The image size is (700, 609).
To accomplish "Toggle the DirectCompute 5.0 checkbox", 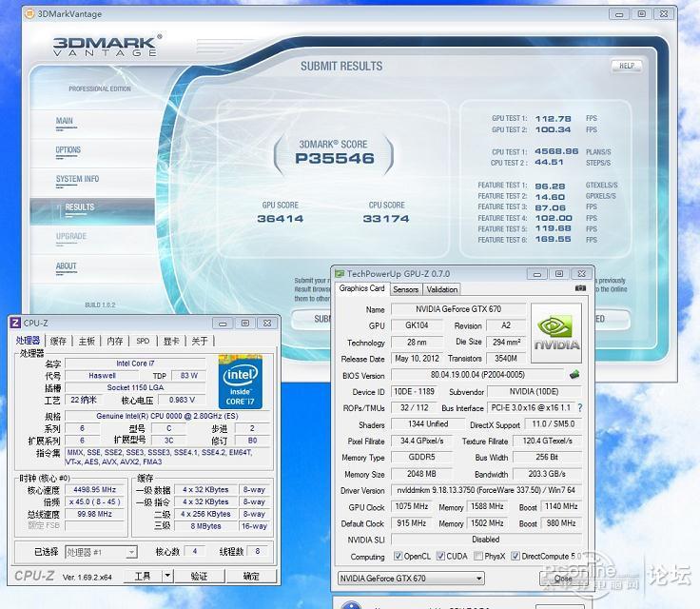I will (515, 556).
